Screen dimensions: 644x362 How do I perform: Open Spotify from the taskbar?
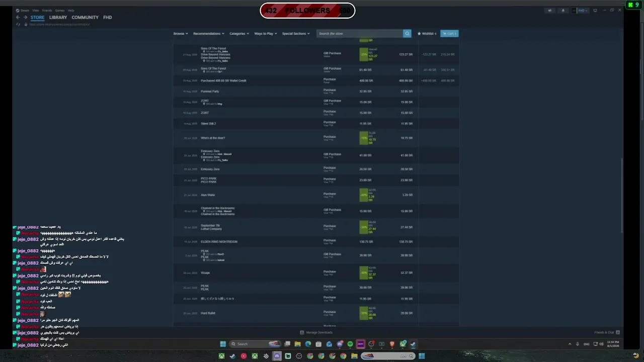(350, 344)
